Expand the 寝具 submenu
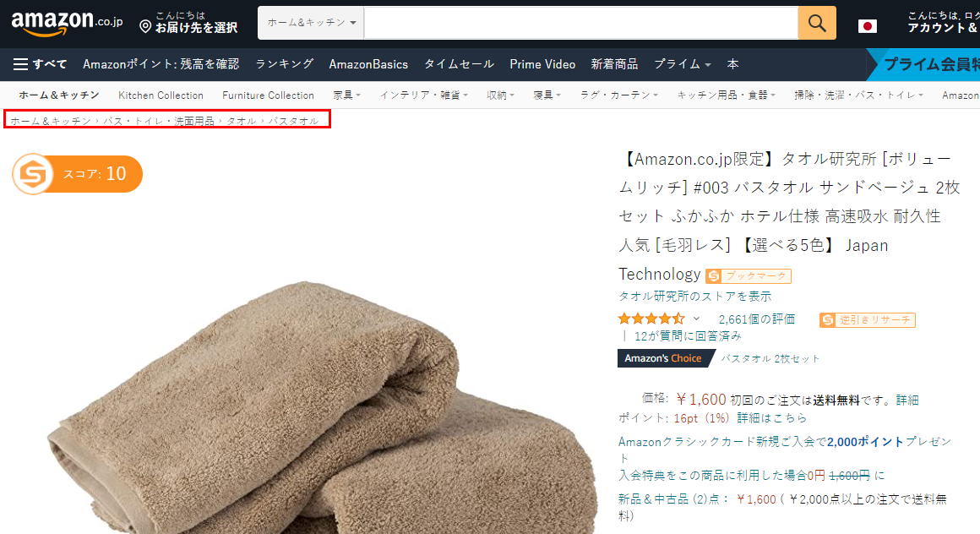The image size is (980, 534). point(547,95)
